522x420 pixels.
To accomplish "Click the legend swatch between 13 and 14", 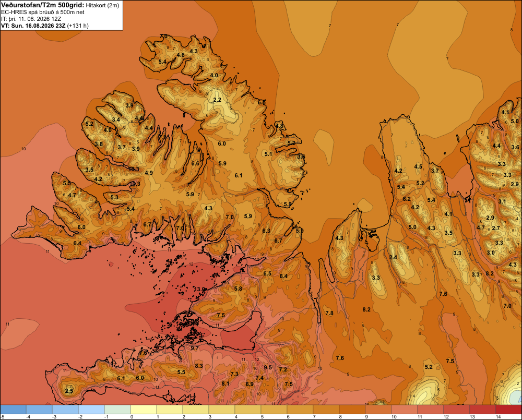I will tap(483, 409).
